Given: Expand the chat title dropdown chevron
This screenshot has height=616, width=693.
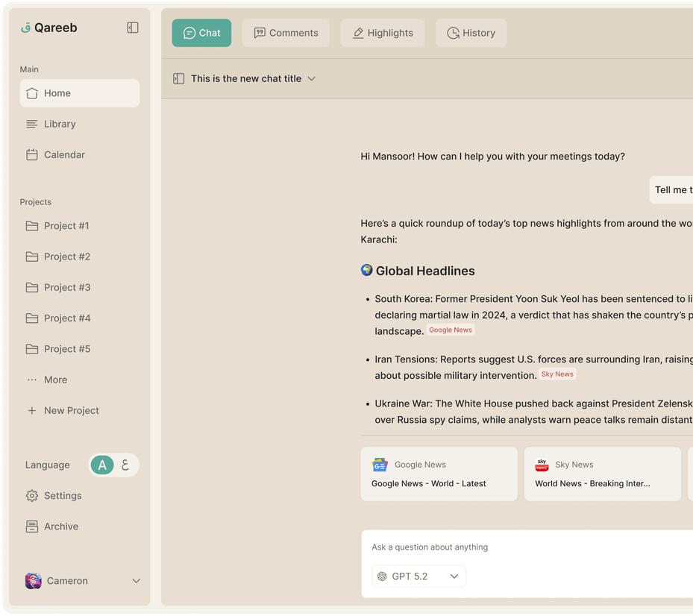Looking at the screenshot, I should click(312, 78).
